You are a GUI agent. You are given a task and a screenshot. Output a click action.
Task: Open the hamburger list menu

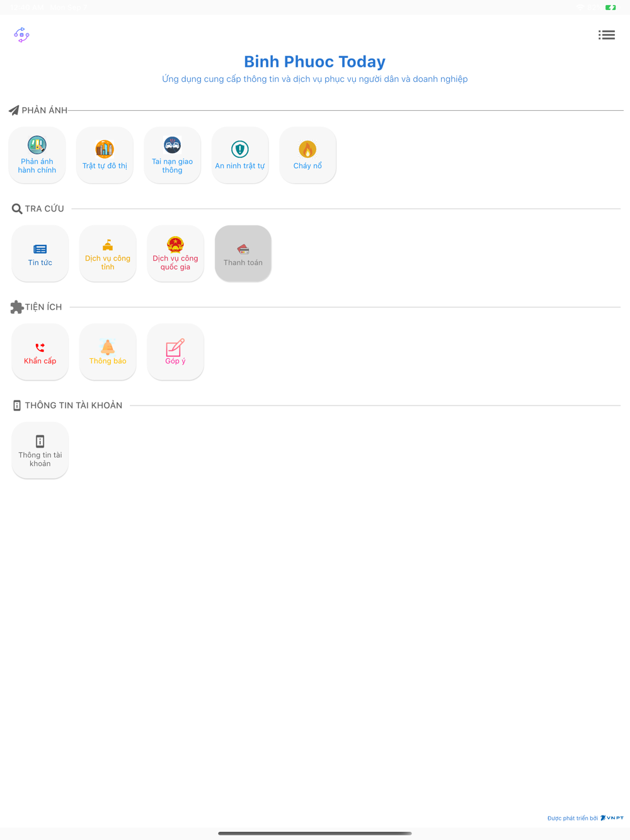tap(607, 35)
